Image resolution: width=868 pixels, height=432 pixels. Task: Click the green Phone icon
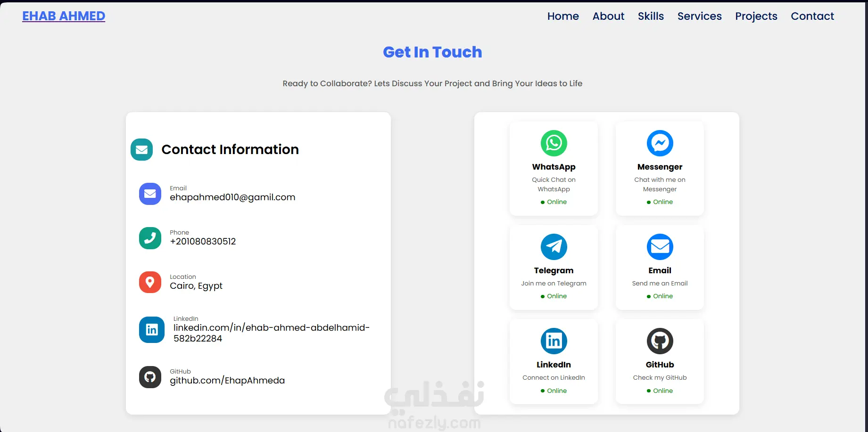tap(150, 238)
